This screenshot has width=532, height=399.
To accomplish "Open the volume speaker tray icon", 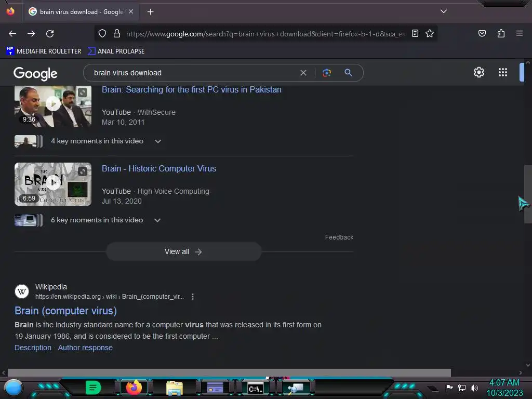I will point(474,388).
